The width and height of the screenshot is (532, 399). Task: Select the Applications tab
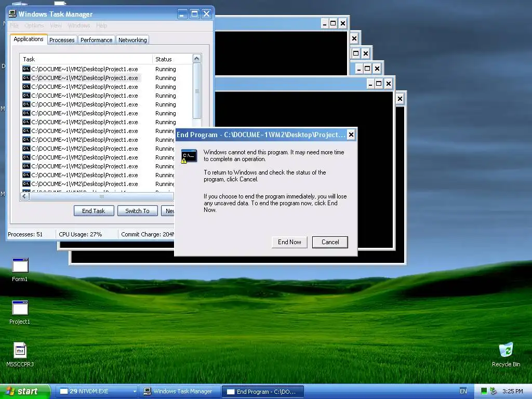(29, 39)
